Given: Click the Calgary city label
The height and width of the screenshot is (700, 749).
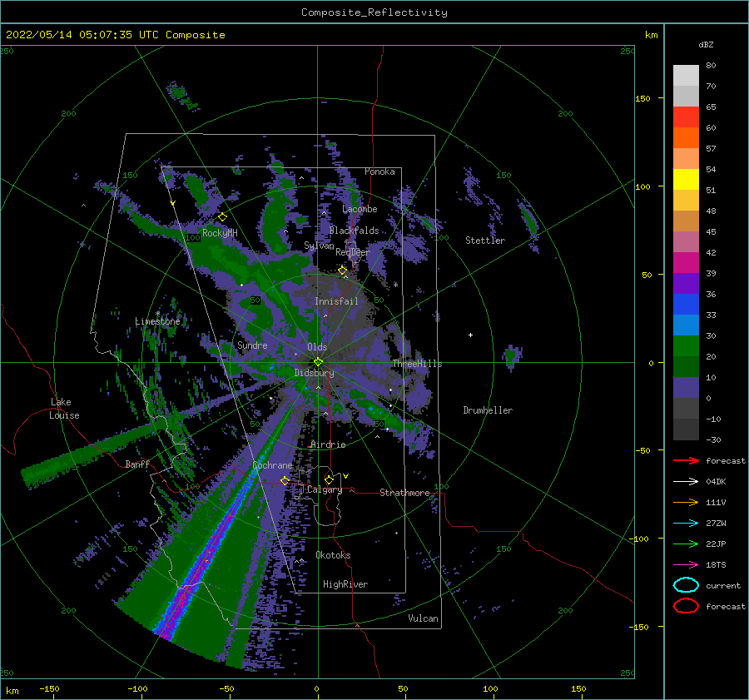Looking at the screenshot, I should coord(325,489).
